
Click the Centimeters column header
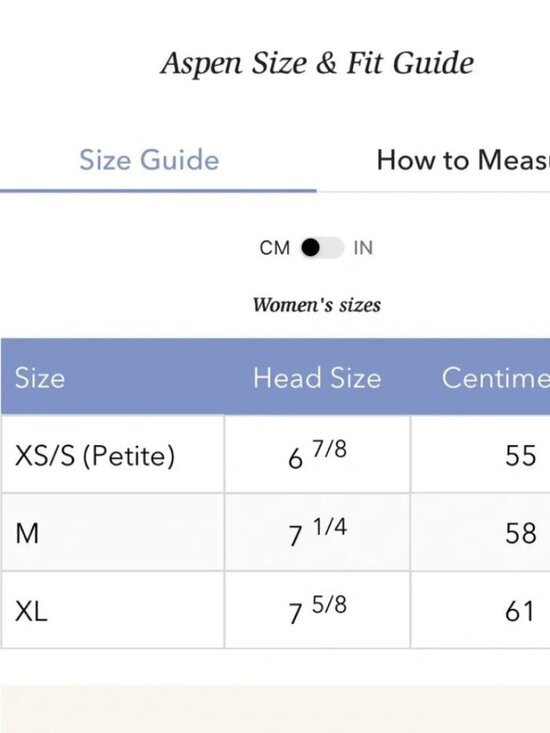click(x=496, y=378)
